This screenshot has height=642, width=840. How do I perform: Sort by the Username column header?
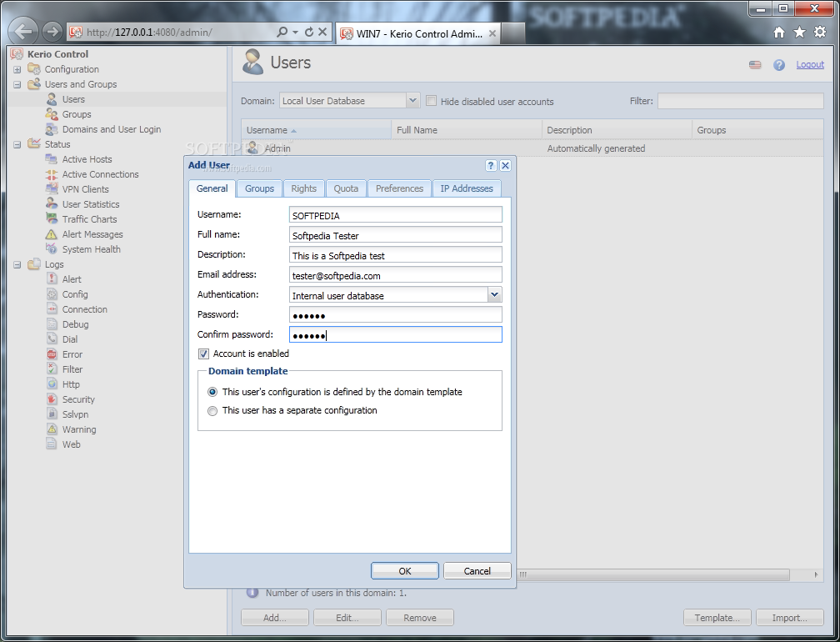click(x=316, y=130)
